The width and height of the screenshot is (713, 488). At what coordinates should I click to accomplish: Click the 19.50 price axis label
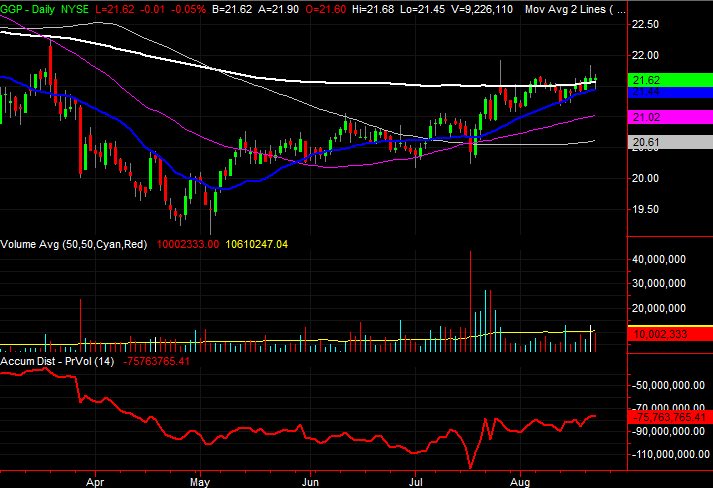tap(645, 209)
